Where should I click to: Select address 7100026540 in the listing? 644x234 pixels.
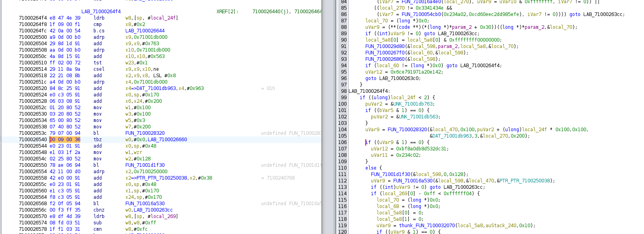coord(33,140)
